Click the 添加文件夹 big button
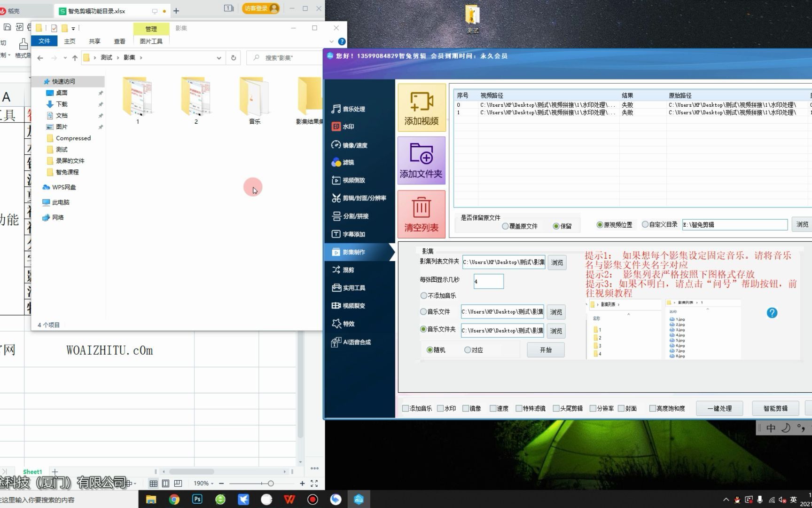Image resolution: width=812 pixels, height=508 pixels. tap(422, 160)
